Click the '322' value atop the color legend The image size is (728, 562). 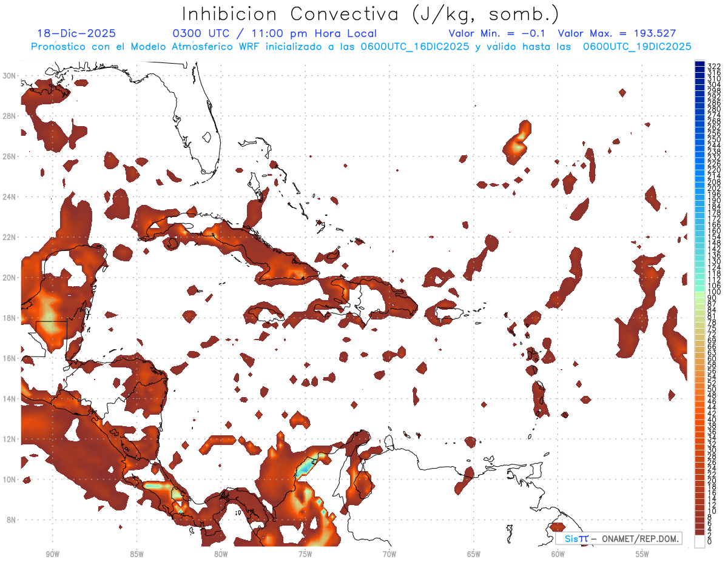point(714,66)
